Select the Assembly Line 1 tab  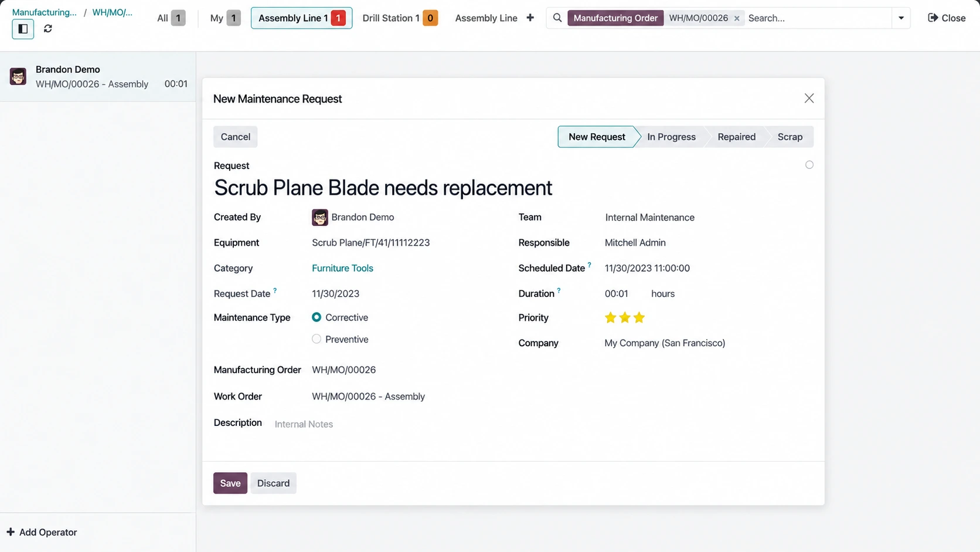coord(301,18)
